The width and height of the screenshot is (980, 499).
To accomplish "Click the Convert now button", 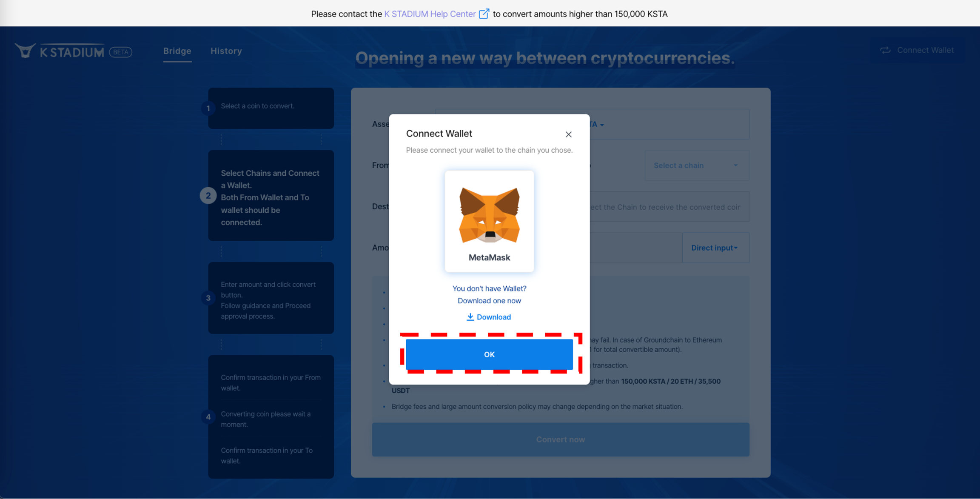I will coord(560,439).
